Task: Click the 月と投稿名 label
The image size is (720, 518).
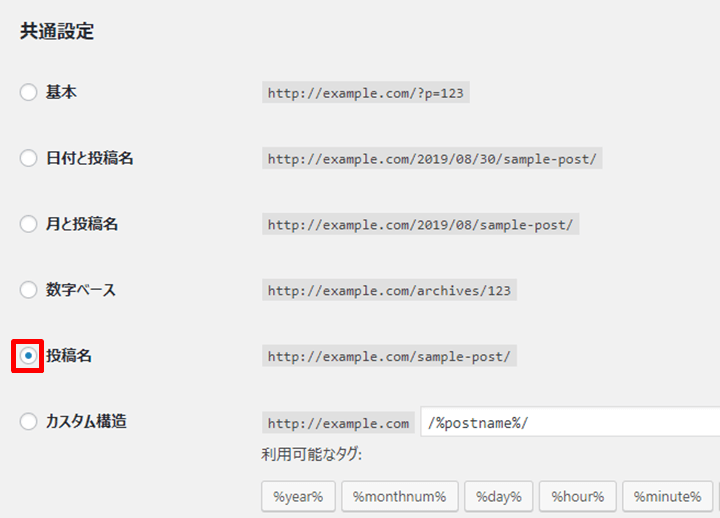Action: coord(82,224)
